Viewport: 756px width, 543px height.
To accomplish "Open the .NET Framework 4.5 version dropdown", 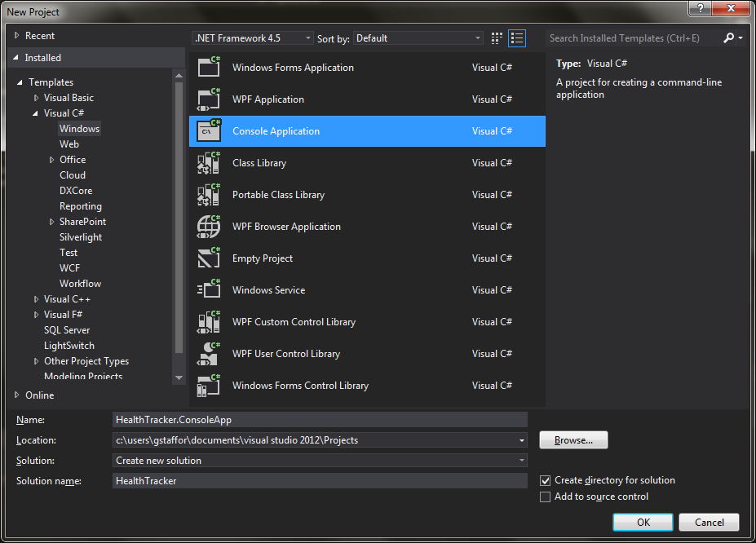I will pos(252,38).
